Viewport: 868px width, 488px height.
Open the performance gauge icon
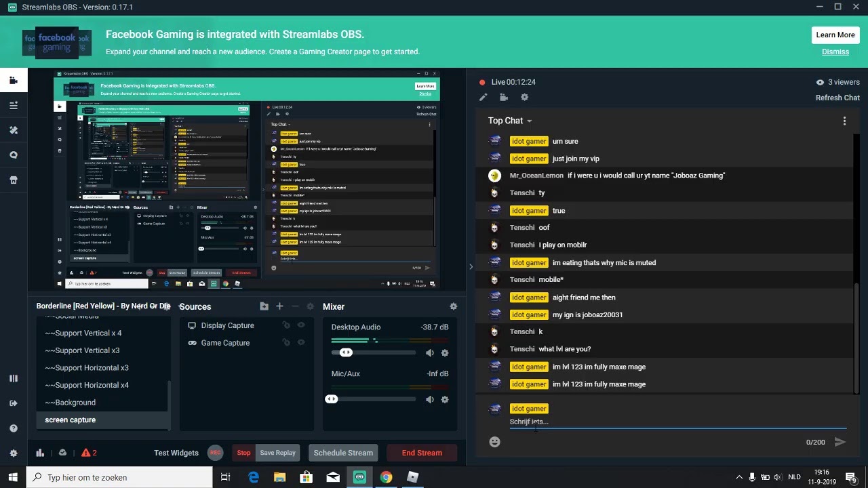63,453
